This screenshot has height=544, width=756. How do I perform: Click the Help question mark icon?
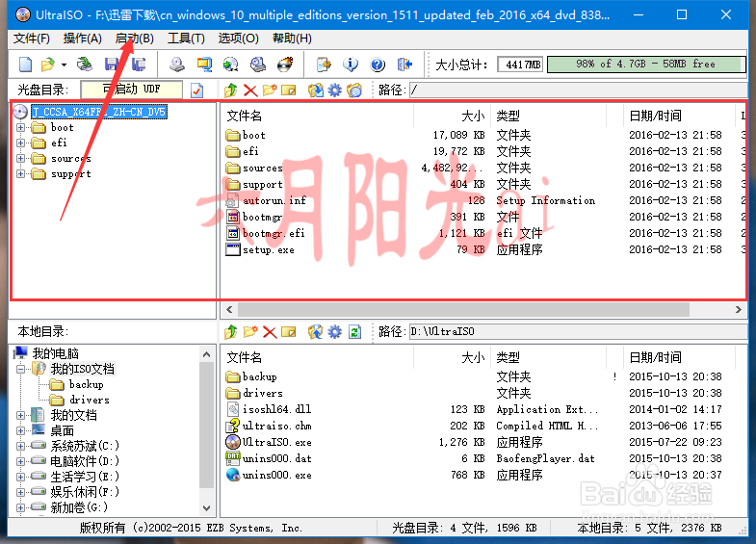pos(378,65)
